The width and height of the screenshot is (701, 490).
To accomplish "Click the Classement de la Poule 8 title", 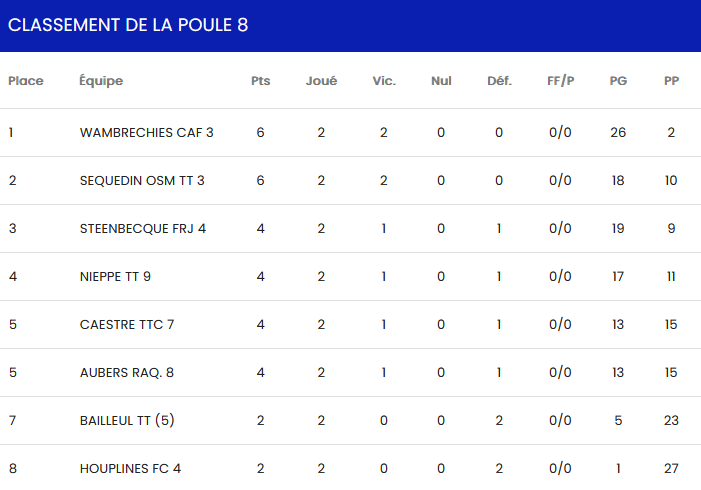I will pyautogui.click(x=128, y=25).
